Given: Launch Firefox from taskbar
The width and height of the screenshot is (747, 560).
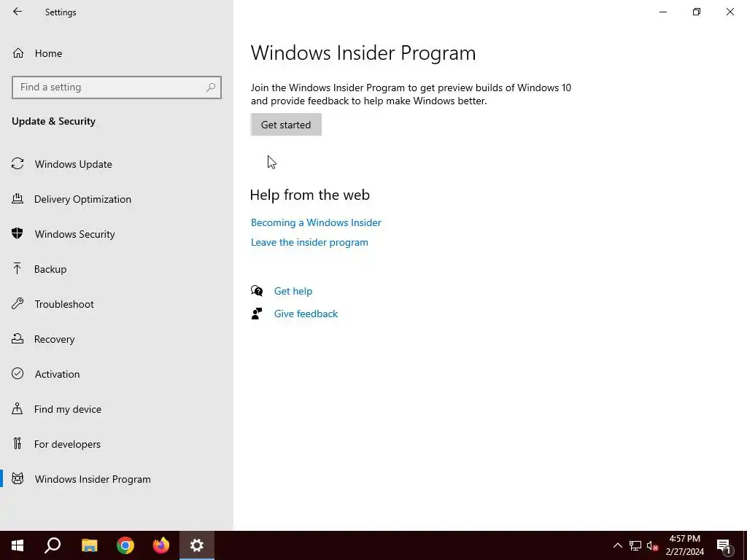Looking at the screenshot, I should 161,545.
